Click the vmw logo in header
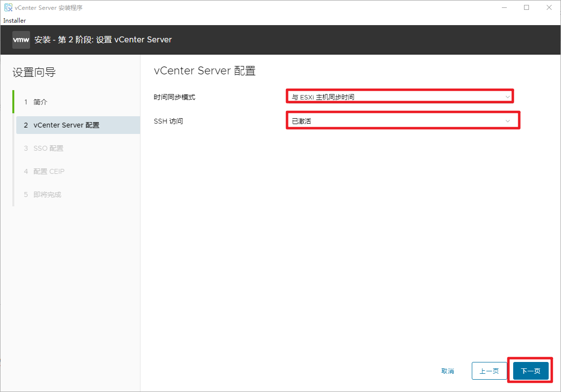The image size is (561, 392). [21, 40]
